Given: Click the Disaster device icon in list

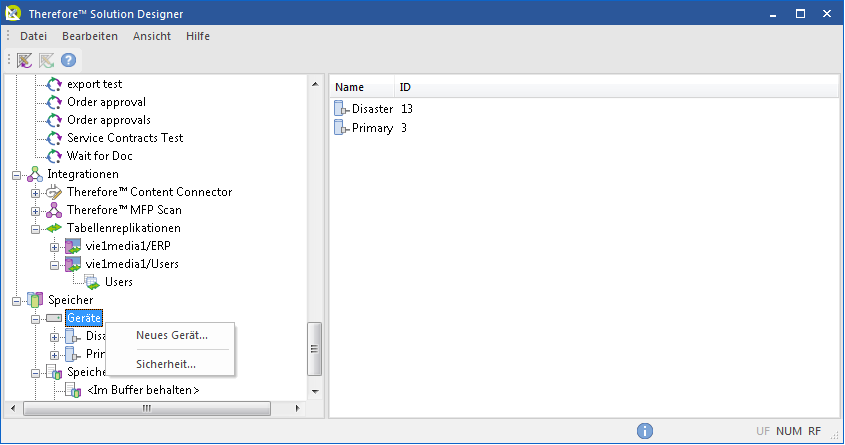Looking at the screenshot, I should coord(342,109).
